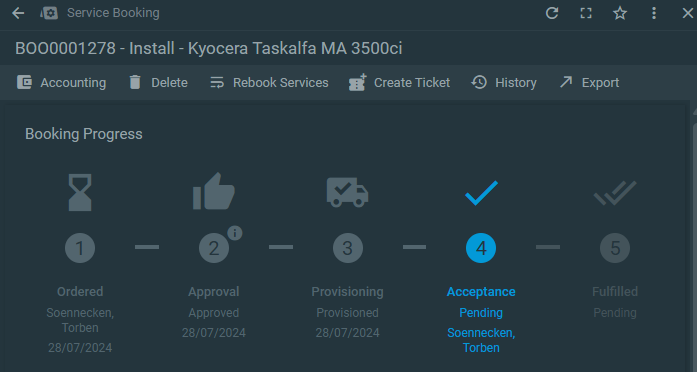Create Ticket for this booking
Image resolution: width=697 pixels, height=372 pixels.
[400, 83]
